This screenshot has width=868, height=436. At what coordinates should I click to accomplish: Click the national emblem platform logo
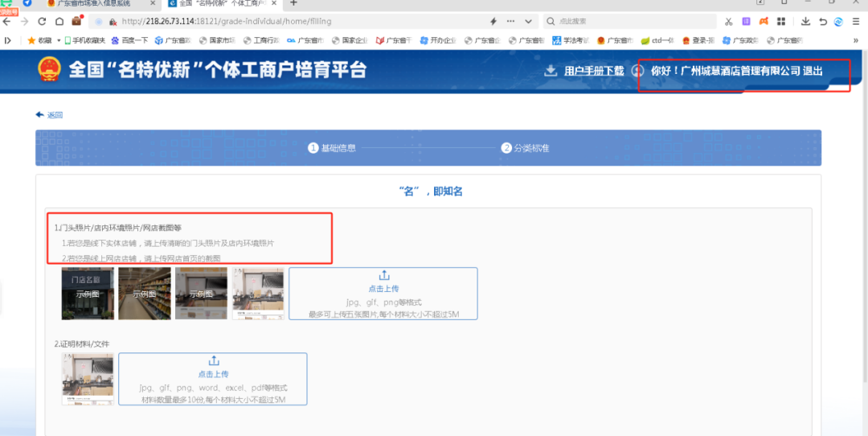click(x=49, y=69)
